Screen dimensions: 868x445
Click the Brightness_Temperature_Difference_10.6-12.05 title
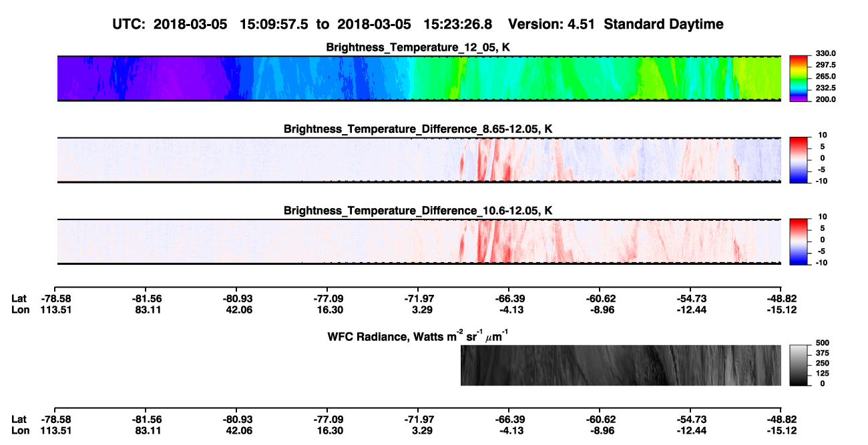tap(418, 211)
